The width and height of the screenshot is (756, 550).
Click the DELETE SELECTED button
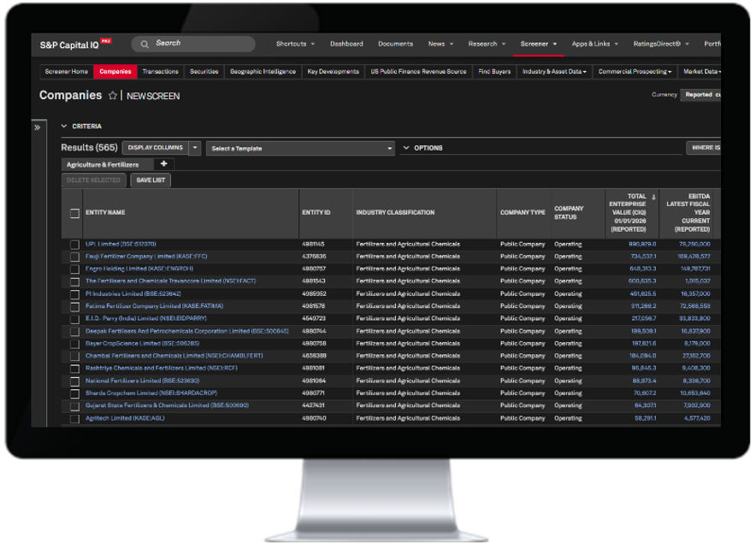tap(93, 180)
